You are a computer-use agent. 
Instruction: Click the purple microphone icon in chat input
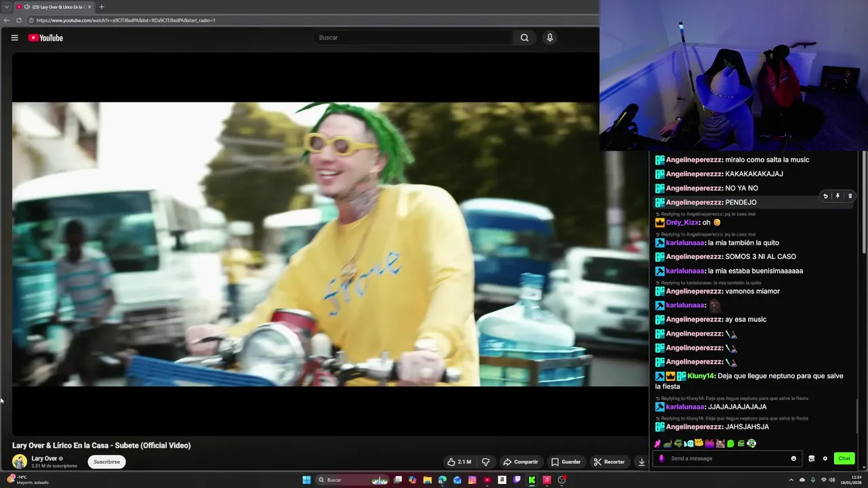[x=661, y=458]
